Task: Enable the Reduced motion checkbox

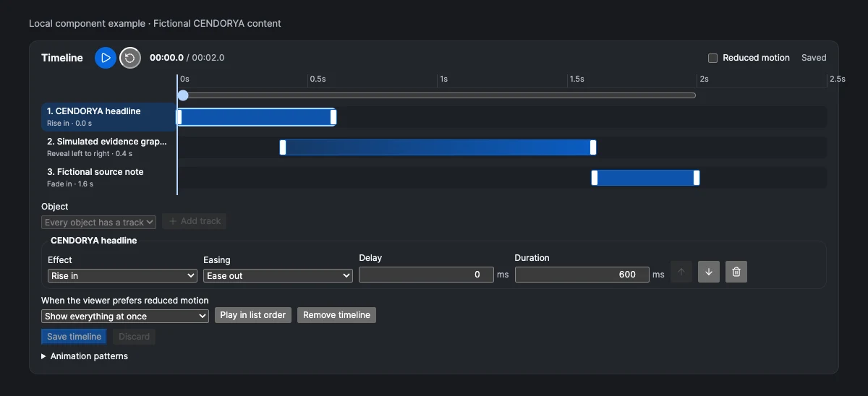Action: point(712,58)
